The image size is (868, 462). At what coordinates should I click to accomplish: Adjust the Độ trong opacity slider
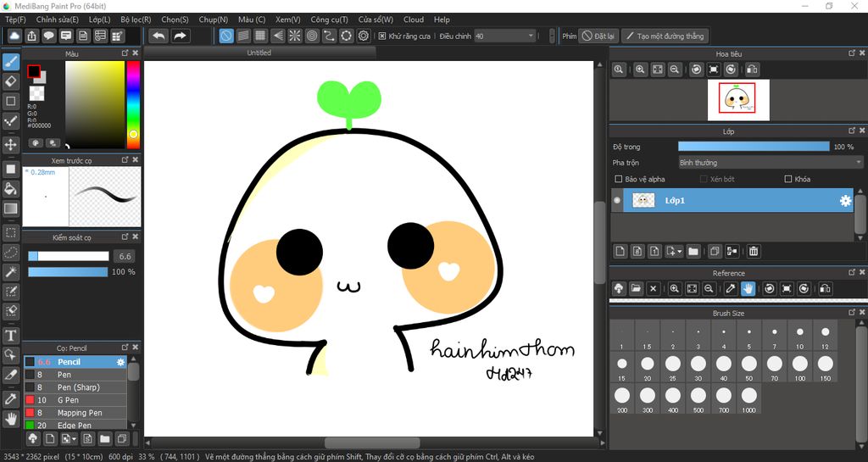754,147
